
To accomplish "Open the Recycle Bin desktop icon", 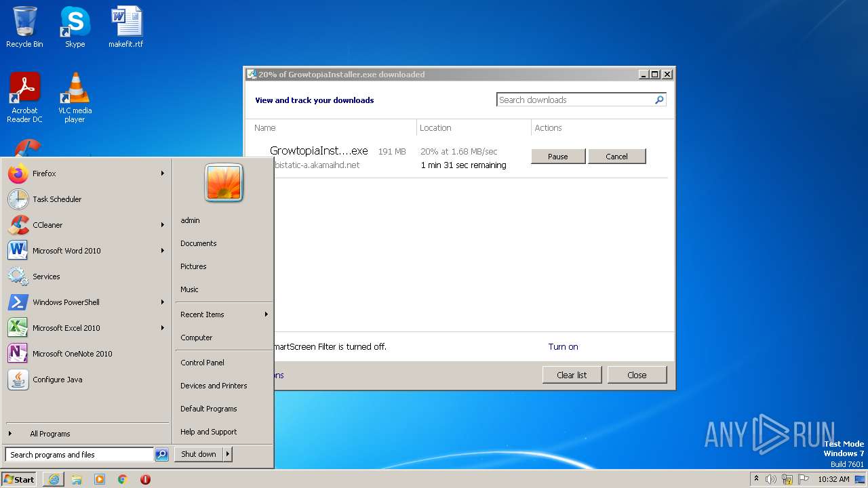I will point(24,27).
